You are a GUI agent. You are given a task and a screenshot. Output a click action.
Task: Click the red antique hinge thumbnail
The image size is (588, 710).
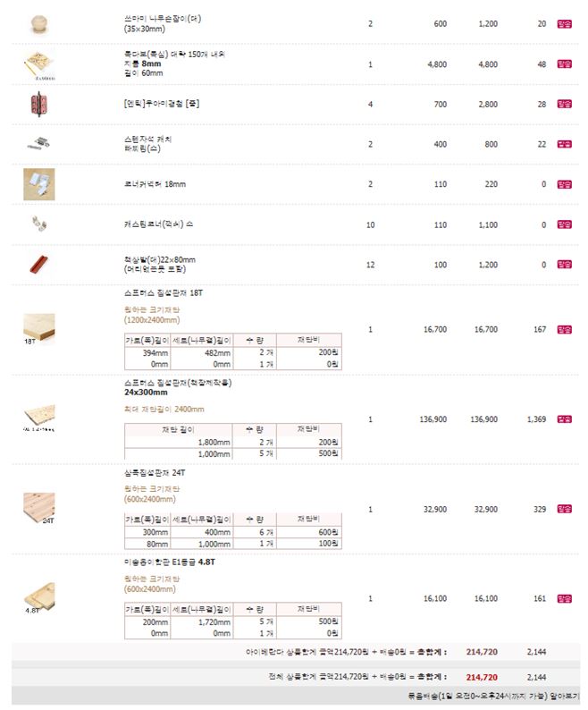(x=39, y=104)
